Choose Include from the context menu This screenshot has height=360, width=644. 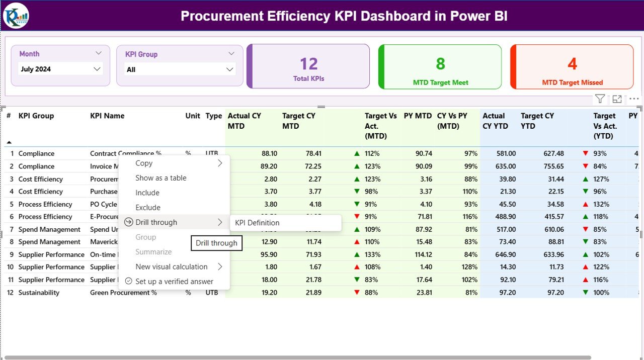pos(147,193)
